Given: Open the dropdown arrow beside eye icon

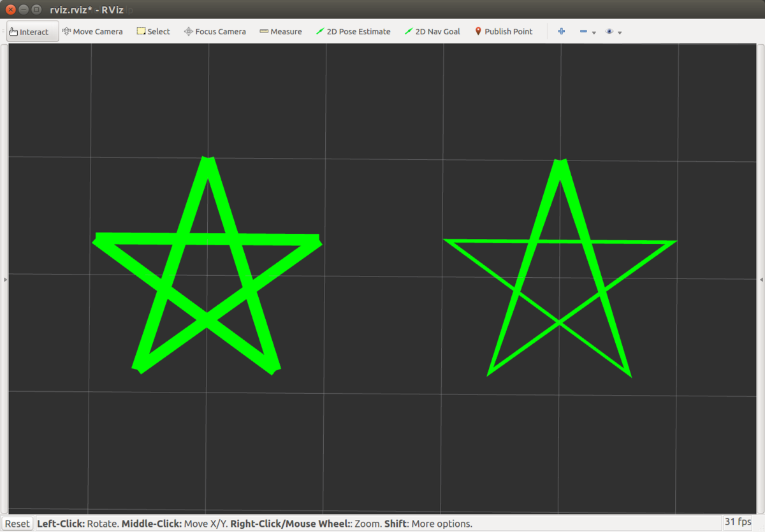Looking at the screenshot, I should (620, 32).
